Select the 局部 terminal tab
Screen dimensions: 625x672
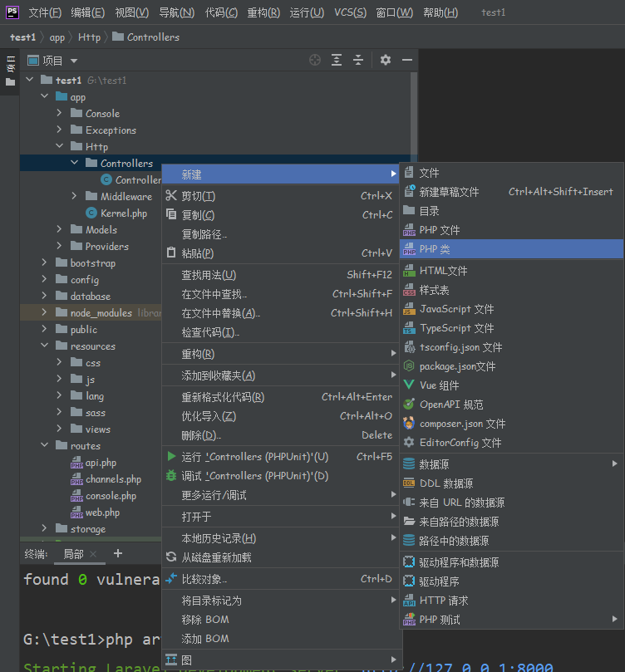[x=73, y=554]
